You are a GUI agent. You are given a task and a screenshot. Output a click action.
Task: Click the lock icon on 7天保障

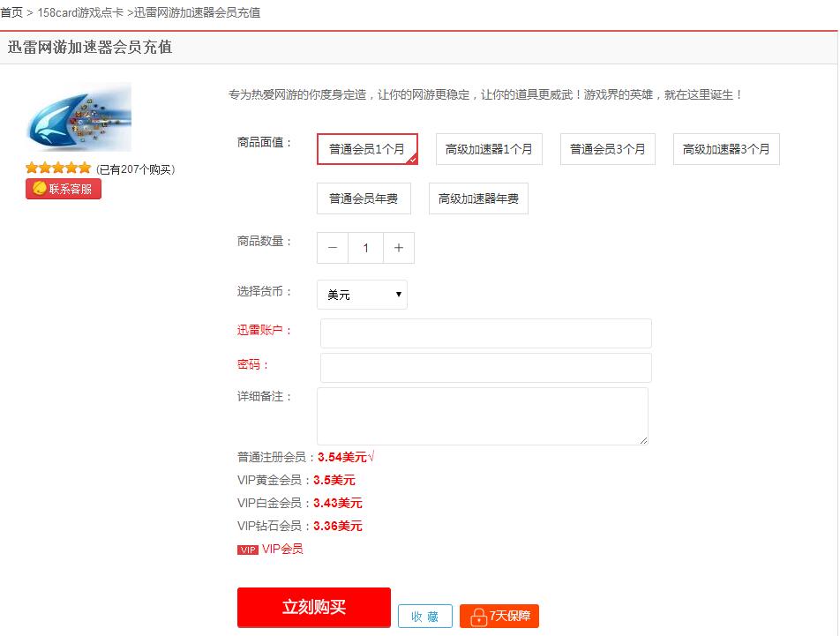point(478,617)
